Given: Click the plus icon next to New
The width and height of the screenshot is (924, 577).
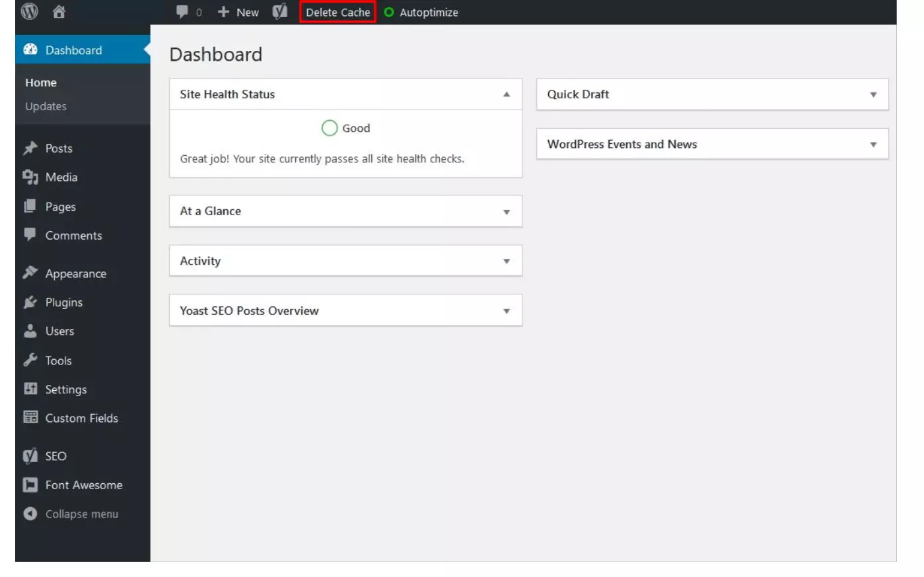Looking at the screenshot, I should point(223,12).
